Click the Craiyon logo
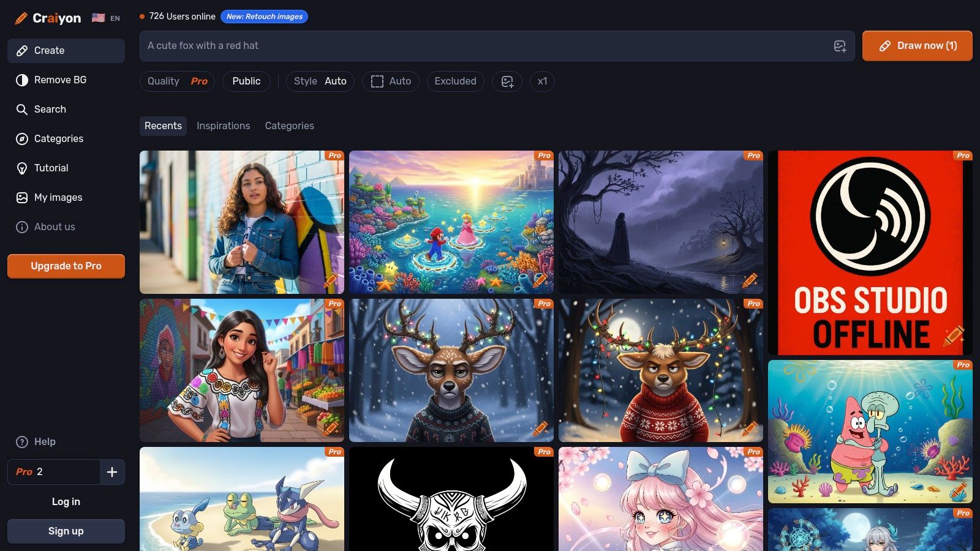Screen dimensions: 980x551 [x=48, y=18]
